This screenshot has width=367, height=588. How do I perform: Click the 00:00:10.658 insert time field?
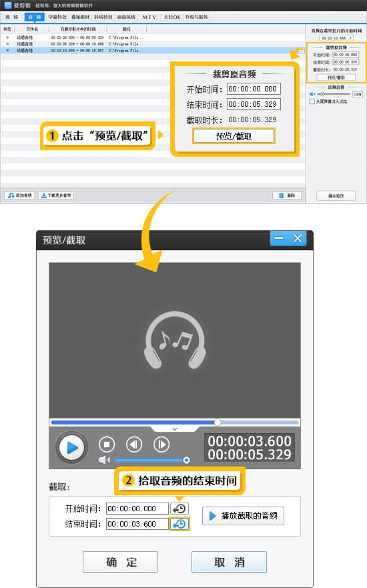336,38
